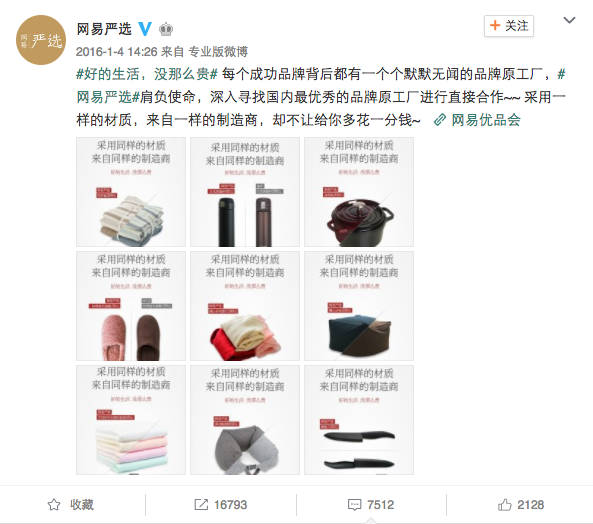Click the crown membership icon
The width and height of the screenshot is (593, 524).
pyautogui.click(x=166, y=29)
